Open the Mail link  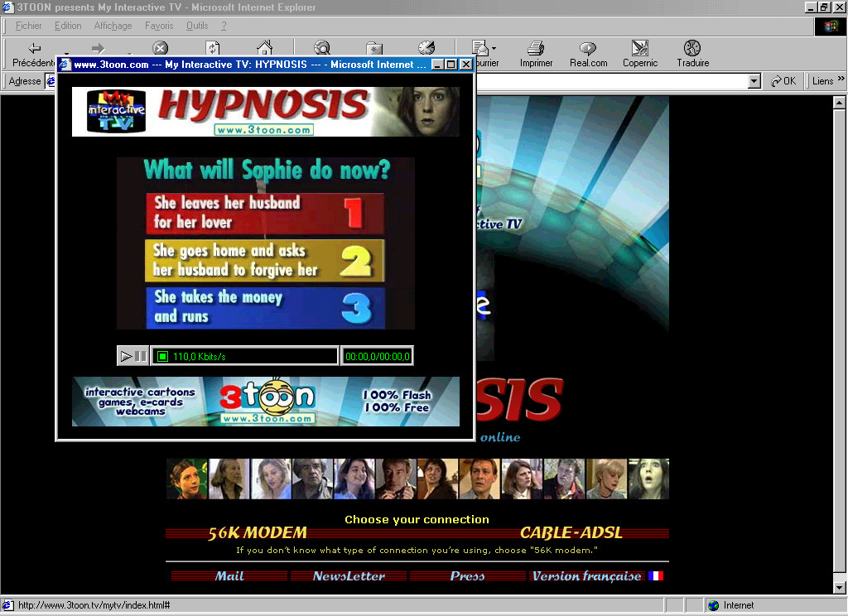229,576
